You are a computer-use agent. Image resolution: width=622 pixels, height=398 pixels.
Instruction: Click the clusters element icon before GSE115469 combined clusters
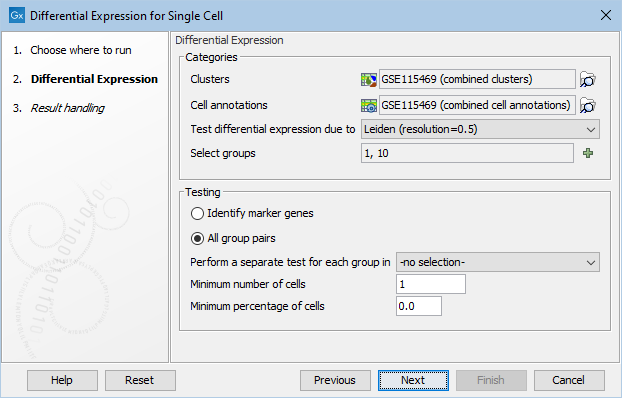[369, 79]
